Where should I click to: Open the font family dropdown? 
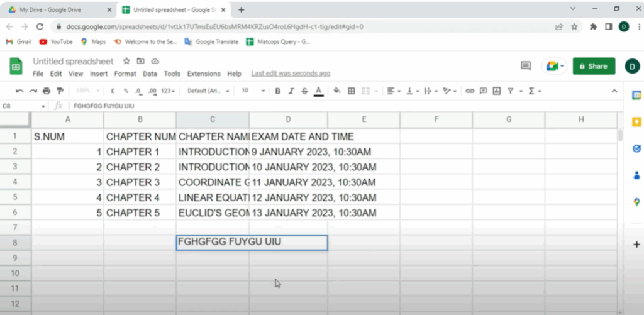(209, 91)
